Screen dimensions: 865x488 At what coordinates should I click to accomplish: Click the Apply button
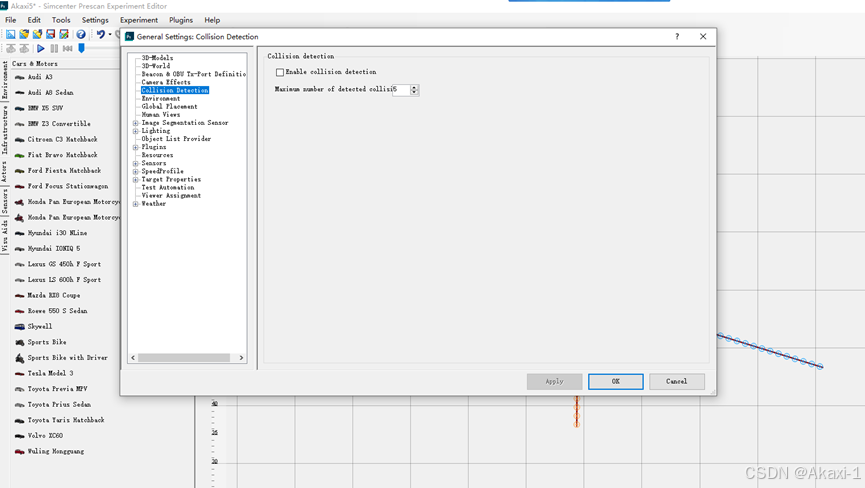click(554, 382)
